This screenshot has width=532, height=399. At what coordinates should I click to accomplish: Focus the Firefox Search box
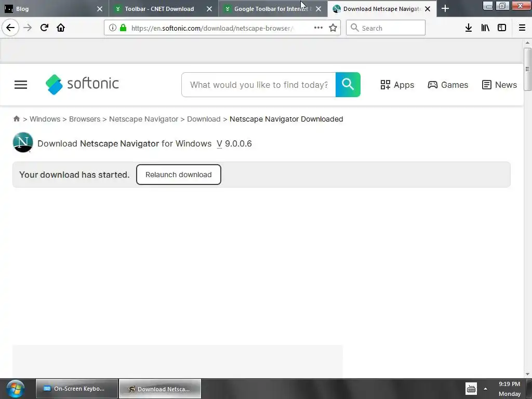[x=386, y=28]
